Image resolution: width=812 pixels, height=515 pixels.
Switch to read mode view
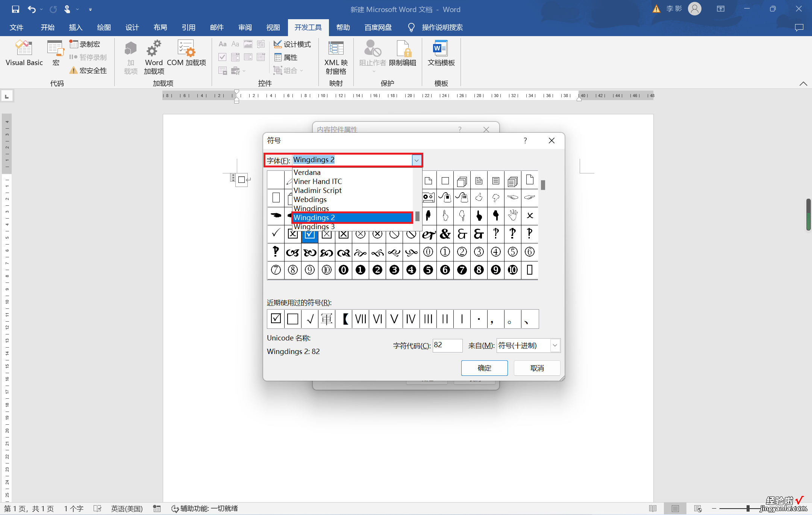[653, 509]
